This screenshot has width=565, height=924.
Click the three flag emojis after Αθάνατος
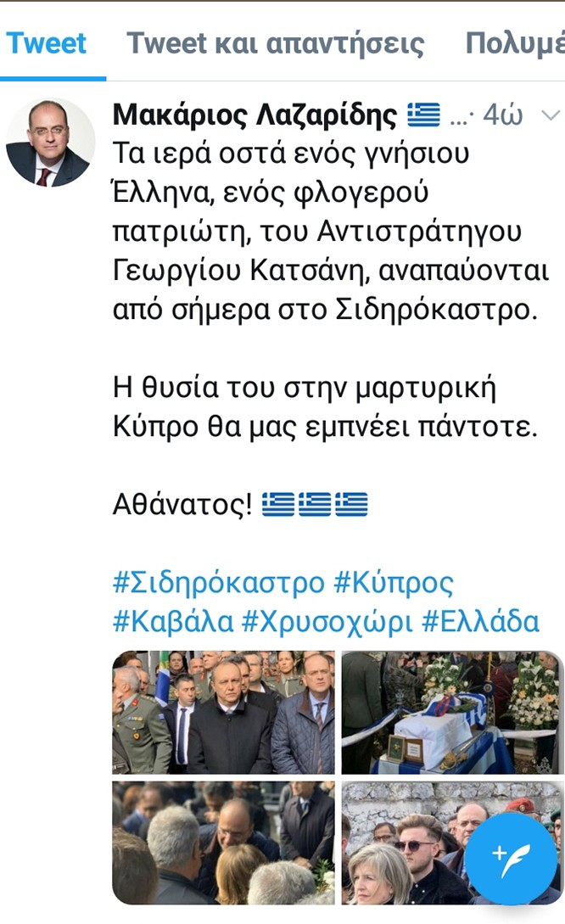point(315,505)
